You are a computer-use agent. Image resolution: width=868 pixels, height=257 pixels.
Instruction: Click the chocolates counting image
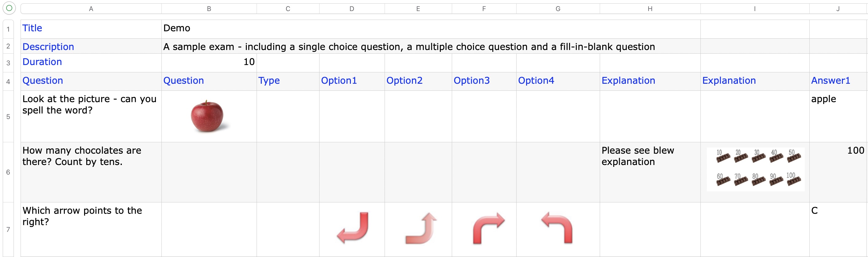[755, 169]
